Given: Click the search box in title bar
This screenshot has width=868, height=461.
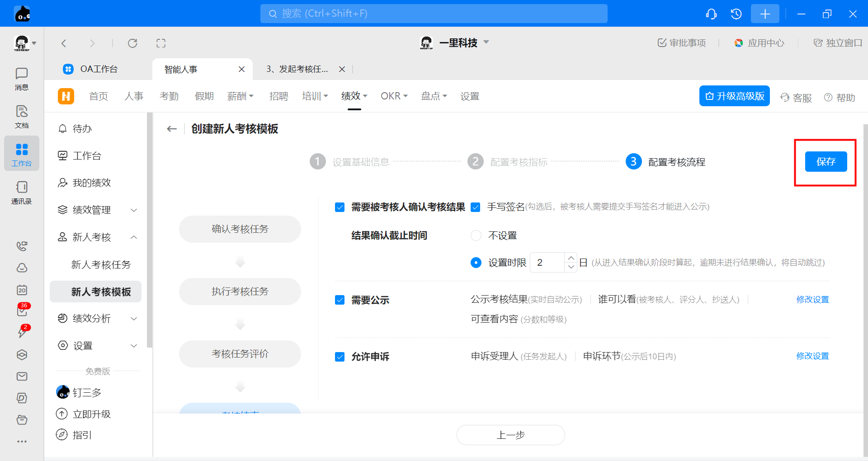Looking at the screenshot, I should coord(434,14).
